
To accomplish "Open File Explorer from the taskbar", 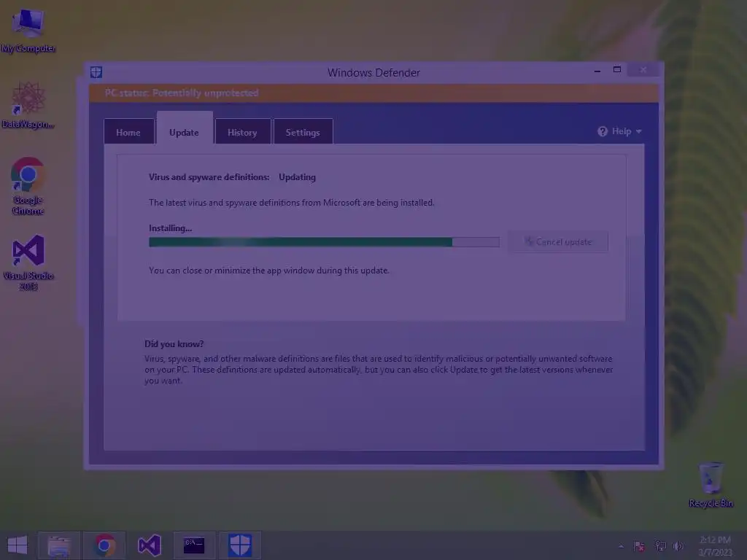I will (59, 545).
